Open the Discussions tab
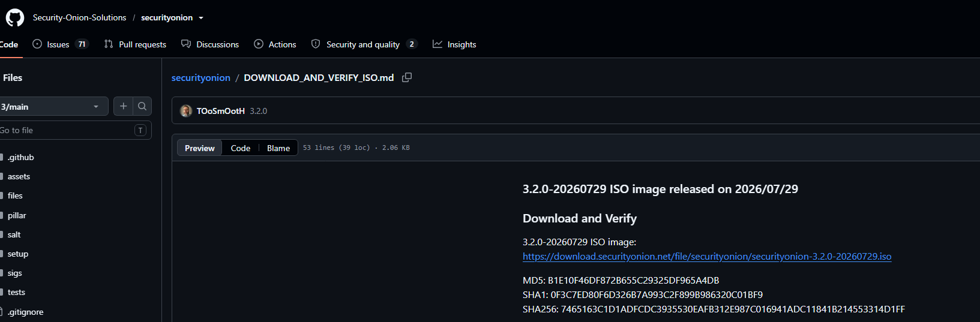Viewport: 980px width, 322px height. 210,44
